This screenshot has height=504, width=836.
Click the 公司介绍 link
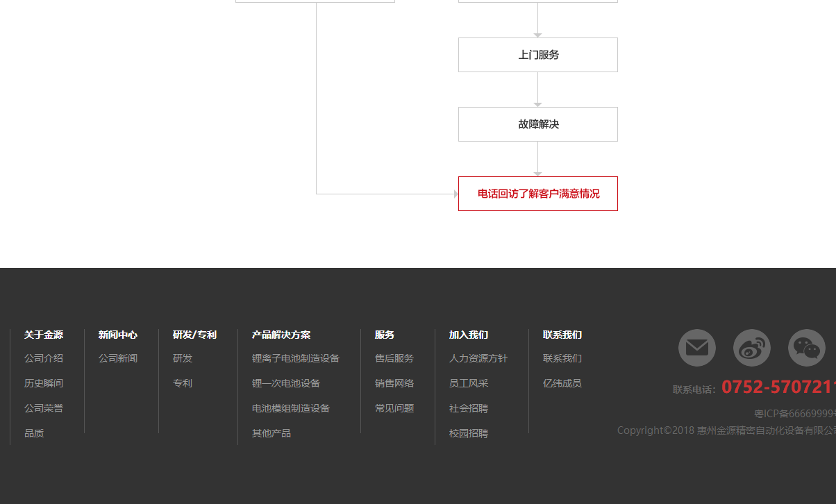[44, 358]
